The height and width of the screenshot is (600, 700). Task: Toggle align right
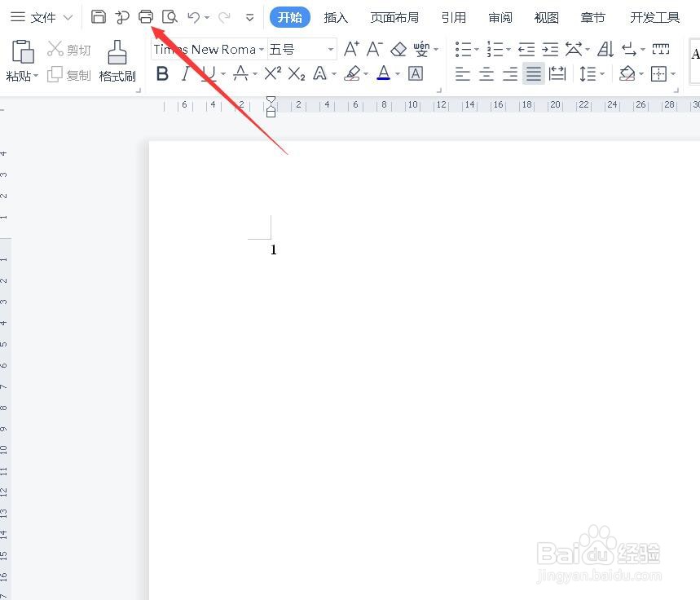[510, 73]
